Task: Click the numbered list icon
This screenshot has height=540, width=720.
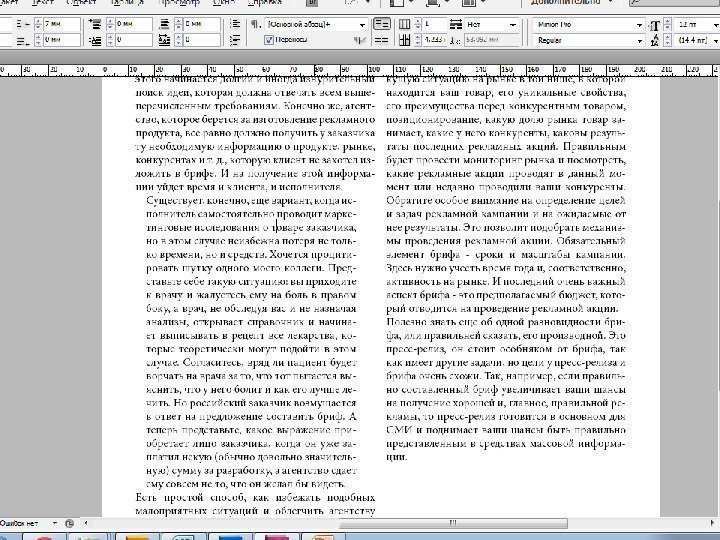Action: pyautogui.click(x=235, y=40)
